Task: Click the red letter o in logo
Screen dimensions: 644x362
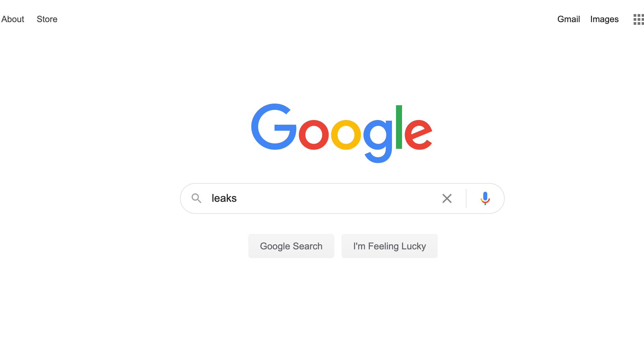Action: click(x=313, y=134)
